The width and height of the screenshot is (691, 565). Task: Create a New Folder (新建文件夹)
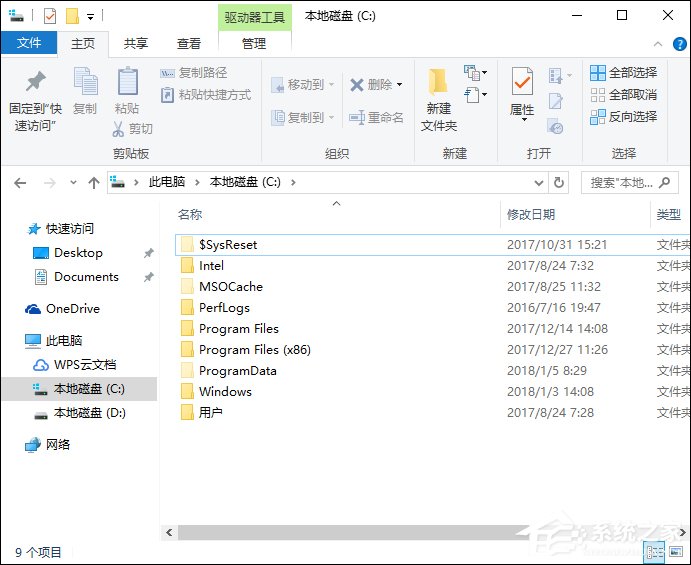438,100
